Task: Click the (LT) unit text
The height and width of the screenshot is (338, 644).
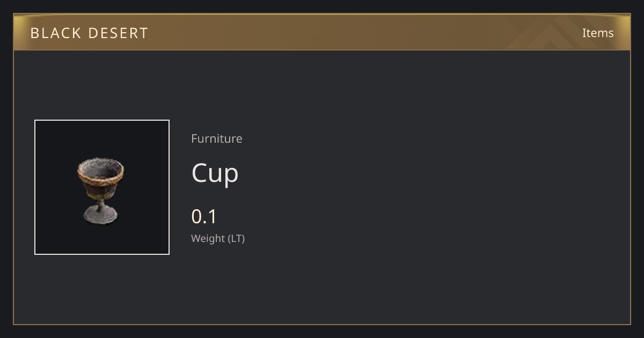Action: (x=237, y=239)
